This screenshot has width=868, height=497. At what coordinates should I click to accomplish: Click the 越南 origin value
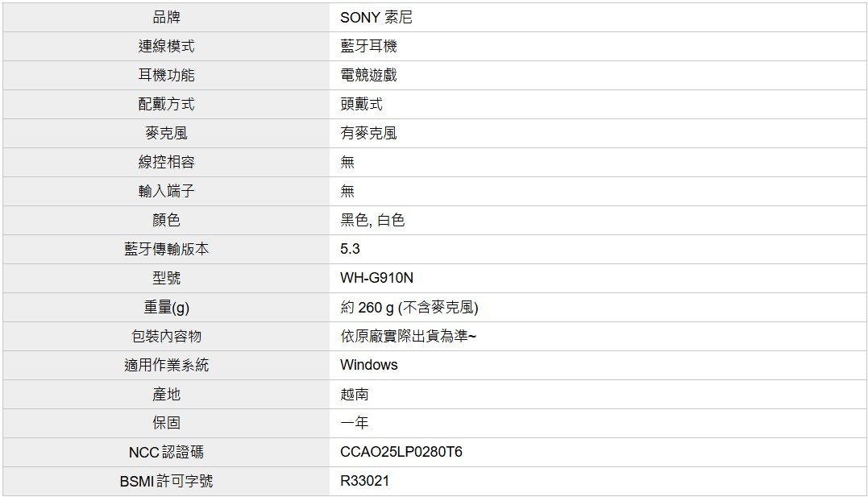[x=355, y=395]
